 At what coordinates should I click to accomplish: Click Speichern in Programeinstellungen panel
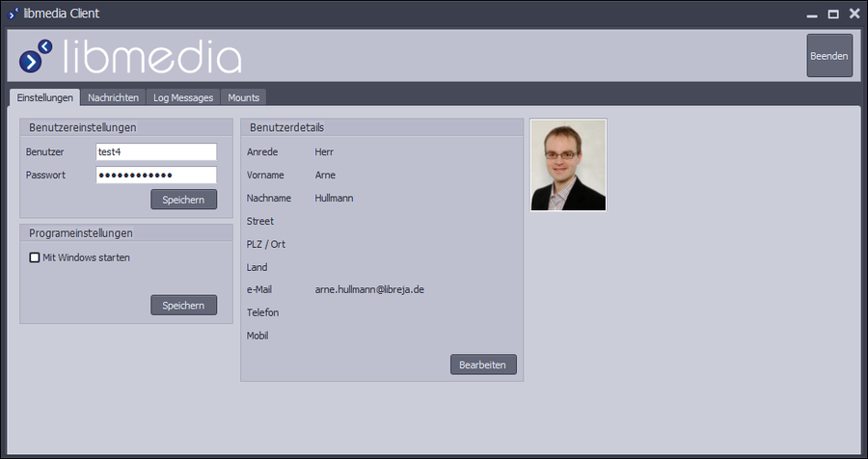pyautogui.click(x=184, y=305)
